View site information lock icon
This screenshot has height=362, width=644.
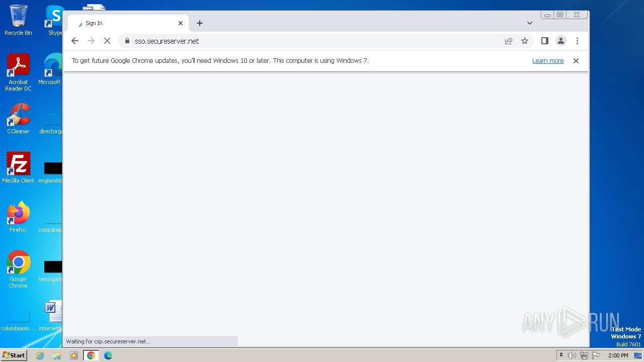[127, 41]
